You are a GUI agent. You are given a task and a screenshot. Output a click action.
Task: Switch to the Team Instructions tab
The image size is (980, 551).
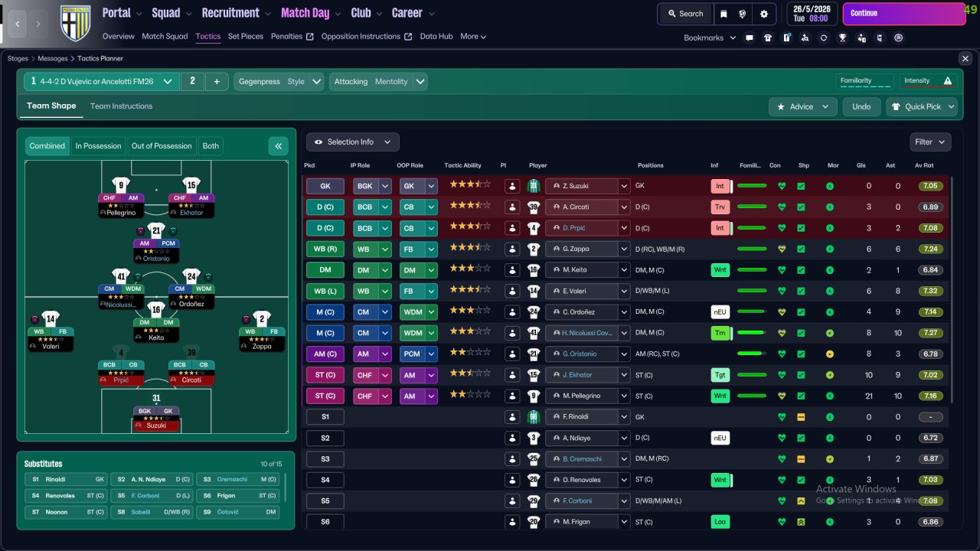121,106
